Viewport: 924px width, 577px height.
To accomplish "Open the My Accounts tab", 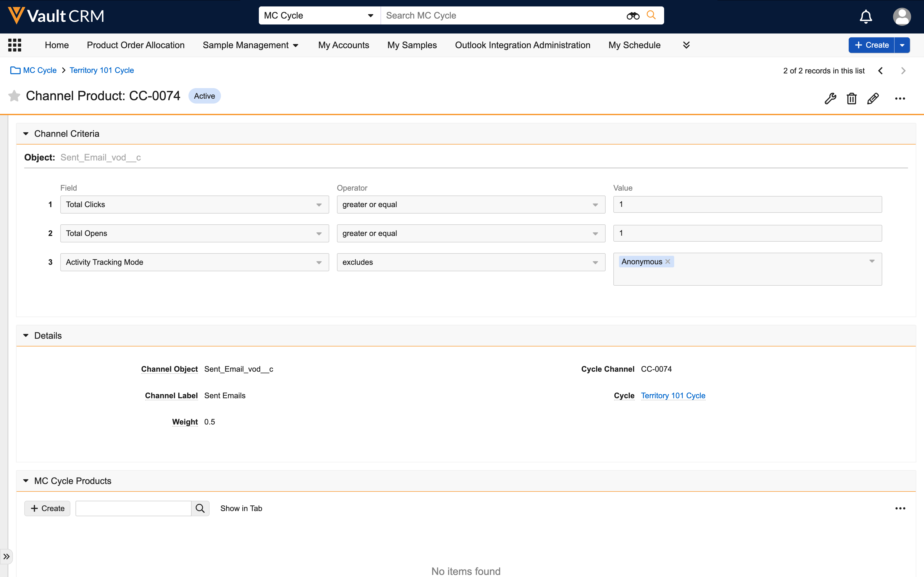I will coord(343,45).
